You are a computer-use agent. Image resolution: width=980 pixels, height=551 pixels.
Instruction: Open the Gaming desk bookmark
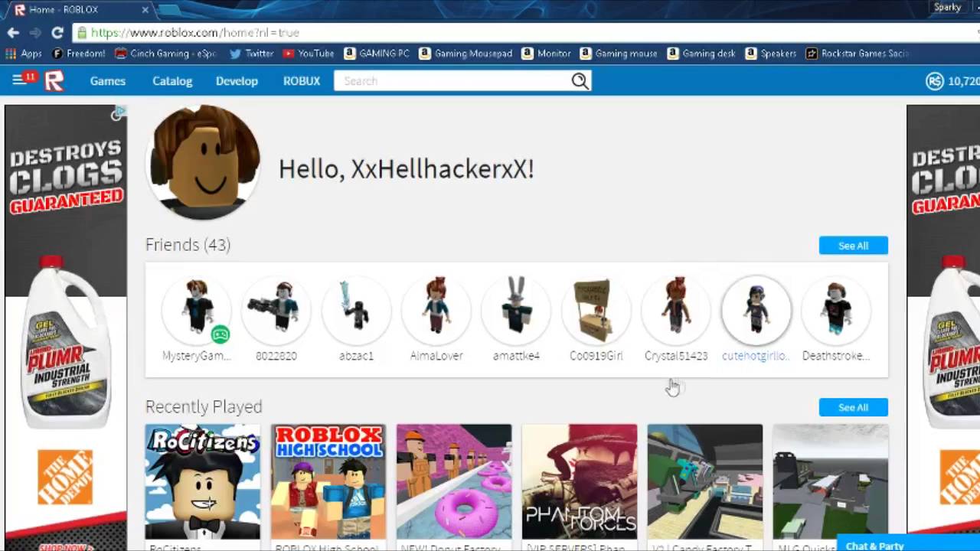[x=701, y=54]
